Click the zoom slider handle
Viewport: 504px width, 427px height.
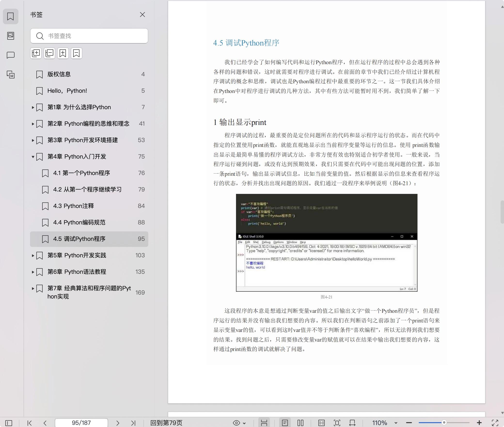coord(444,423)
